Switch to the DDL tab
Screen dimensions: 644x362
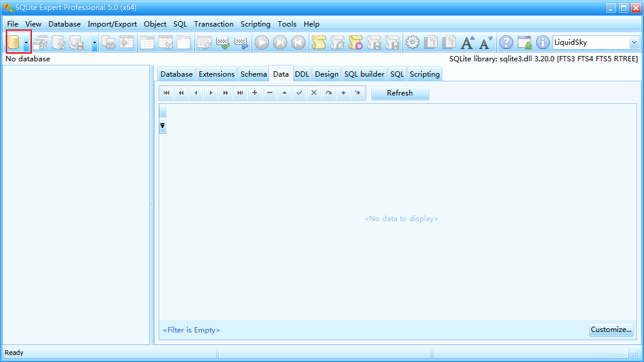click(x=302, y=74)
